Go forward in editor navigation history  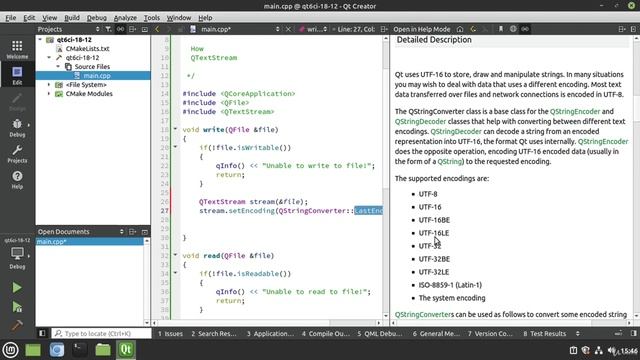[169, 29]
